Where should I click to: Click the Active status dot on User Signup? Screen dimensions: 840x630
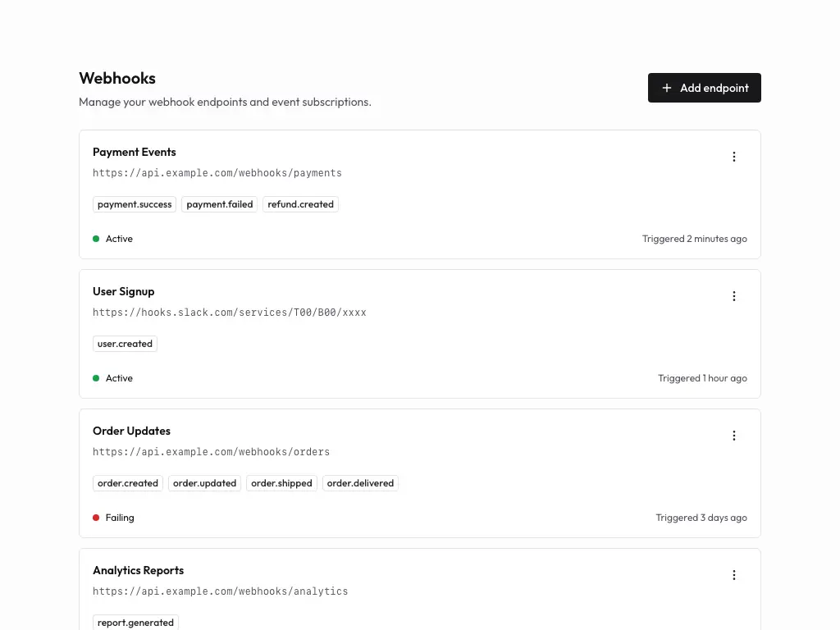click(x=96, y=378)
